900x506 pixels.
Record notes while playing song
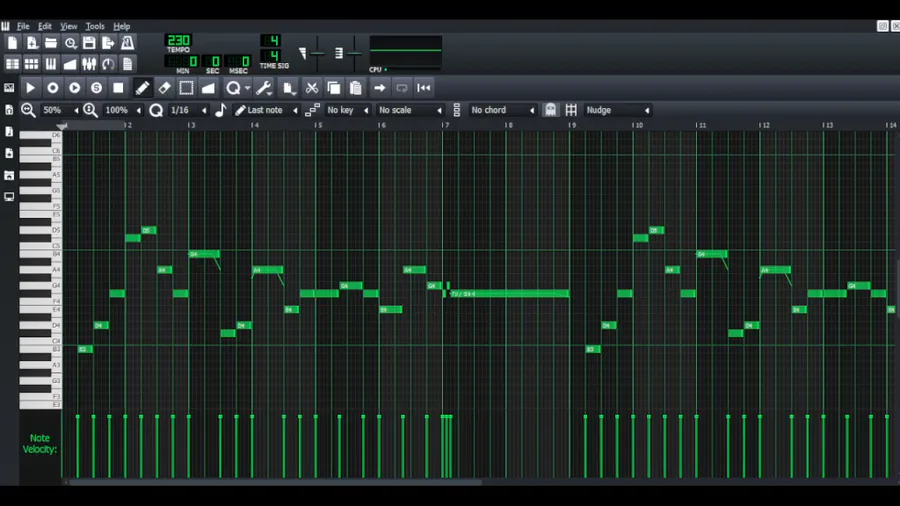[x=75, y=88]
